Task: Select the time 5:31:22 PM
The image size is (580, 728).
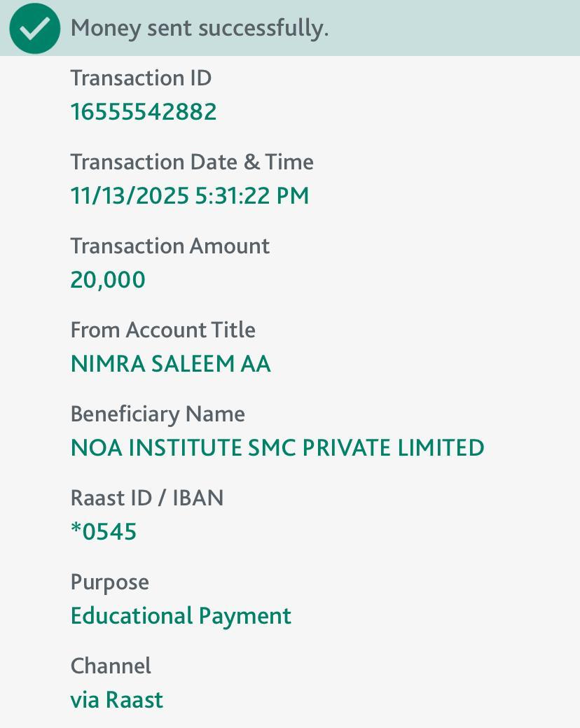Action: (251, 196)
